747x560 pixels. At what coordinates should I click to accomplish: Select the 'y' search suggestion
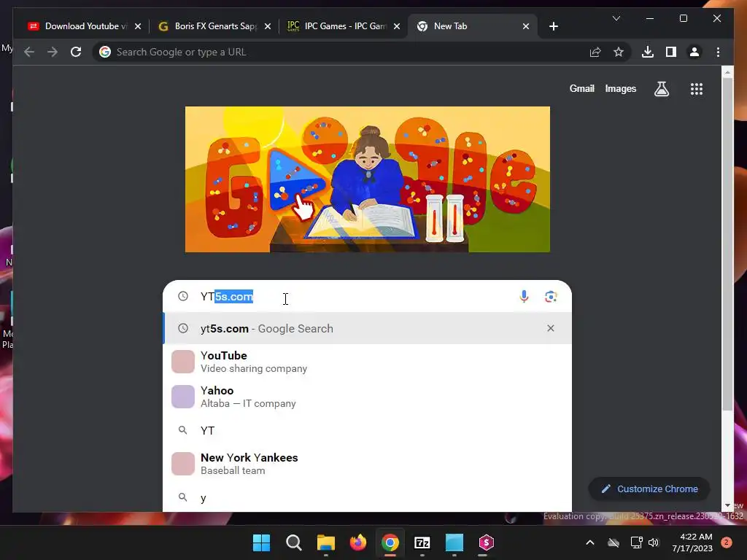point(368,497)
